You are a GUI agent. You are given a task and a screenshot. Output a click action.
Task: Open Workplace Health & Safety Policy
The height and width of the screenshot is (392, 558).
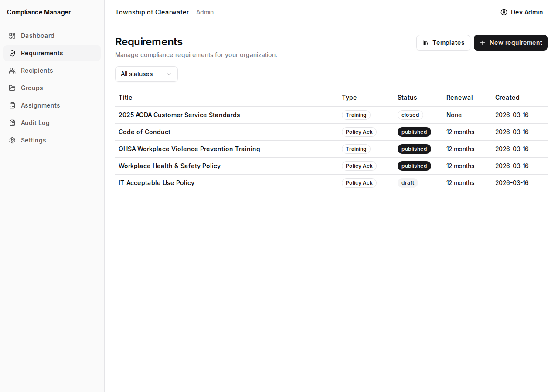170,166
